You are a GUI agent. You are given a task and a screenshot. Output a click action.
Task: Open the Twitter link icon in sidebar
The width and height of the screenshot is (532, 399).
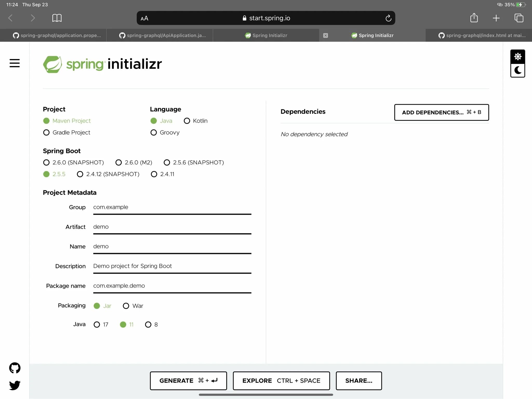click(15, 385)
